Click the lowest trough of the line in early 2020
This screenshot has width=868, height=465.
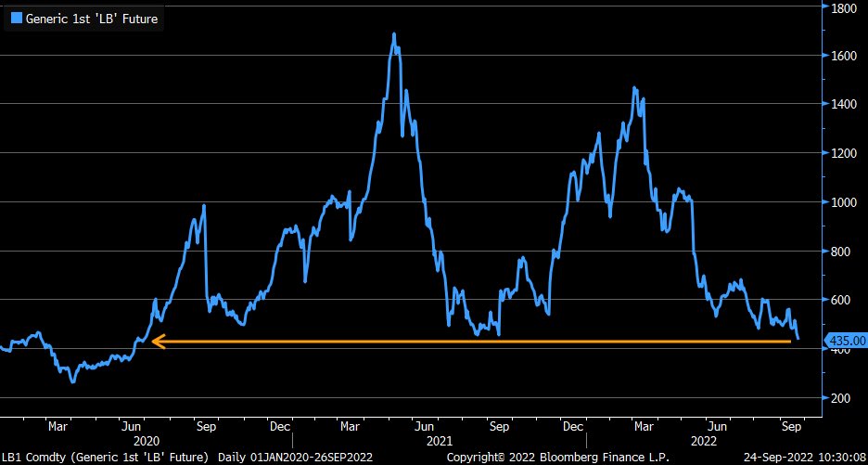(72, 381)
